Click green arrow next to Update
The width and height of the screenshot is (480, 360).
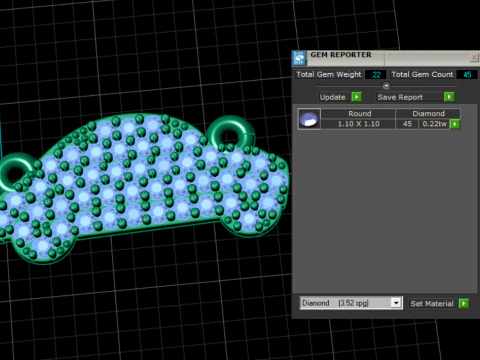tap(356, 97)
